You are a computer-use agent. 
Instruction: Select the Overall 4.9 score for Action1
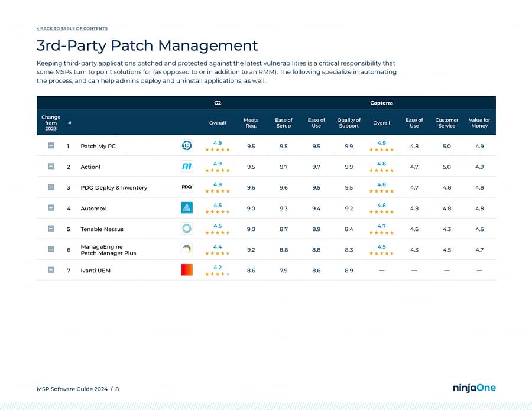tap(218, 164)
